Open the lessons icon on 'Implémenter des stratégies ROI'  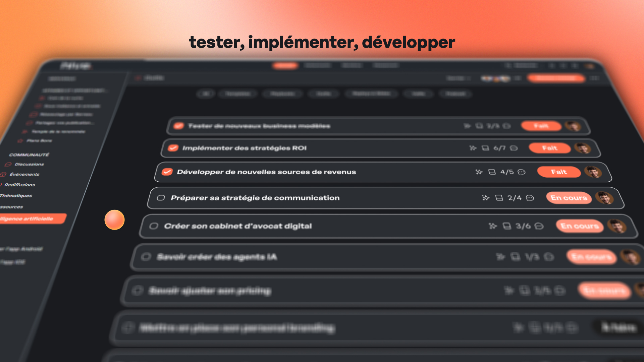tap(485, 148)
